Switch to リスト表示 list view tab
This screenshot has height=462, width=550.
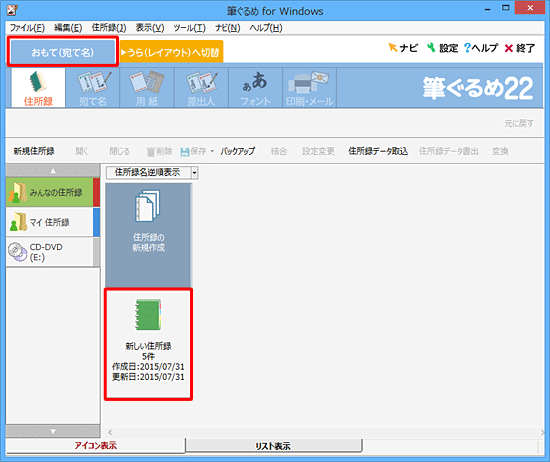point(273,446)
